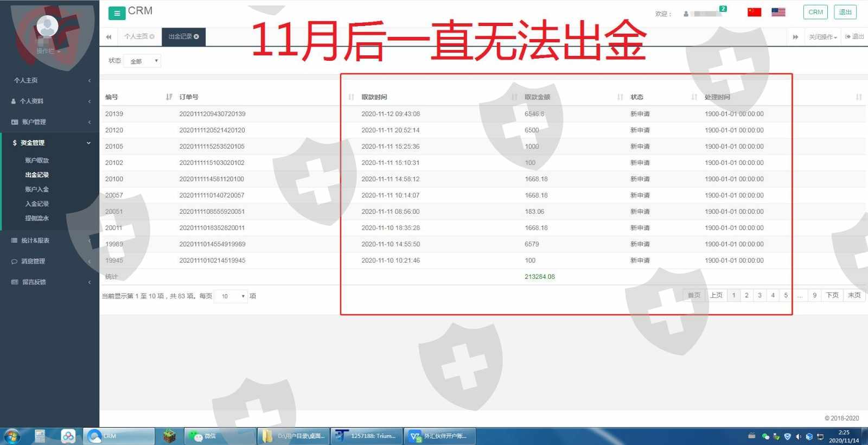The image size is (868, 445).
Task: Click the green-outlined 退出 button at top right
Action: [x=845, y=12]
